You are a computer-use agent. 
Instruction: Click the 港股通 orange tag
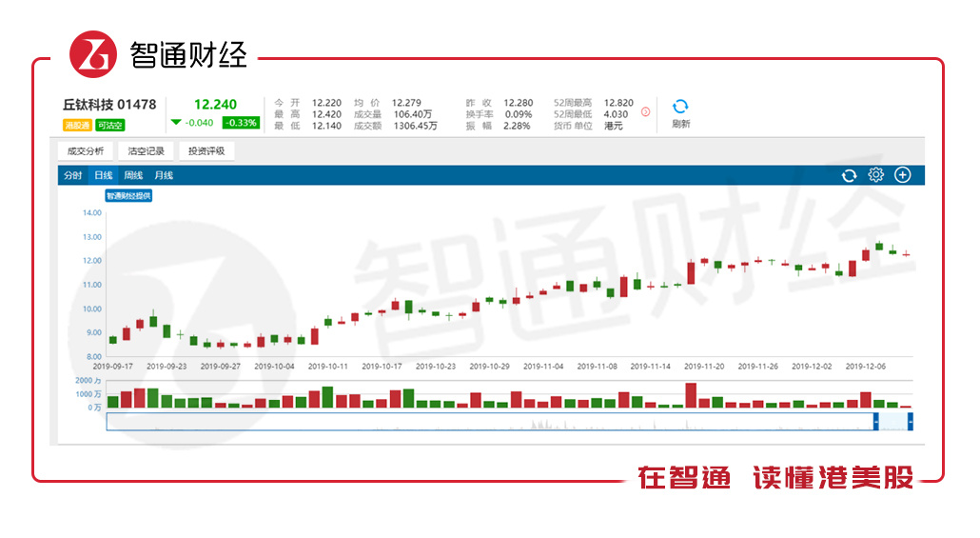point(77,125)
